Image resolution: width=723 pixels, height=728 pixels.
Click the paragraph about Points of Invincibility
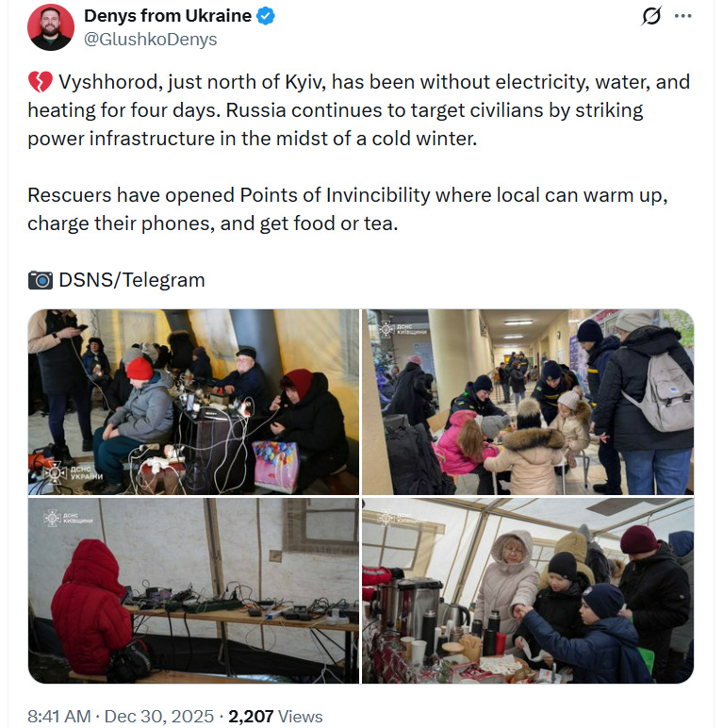coord(348,209)
